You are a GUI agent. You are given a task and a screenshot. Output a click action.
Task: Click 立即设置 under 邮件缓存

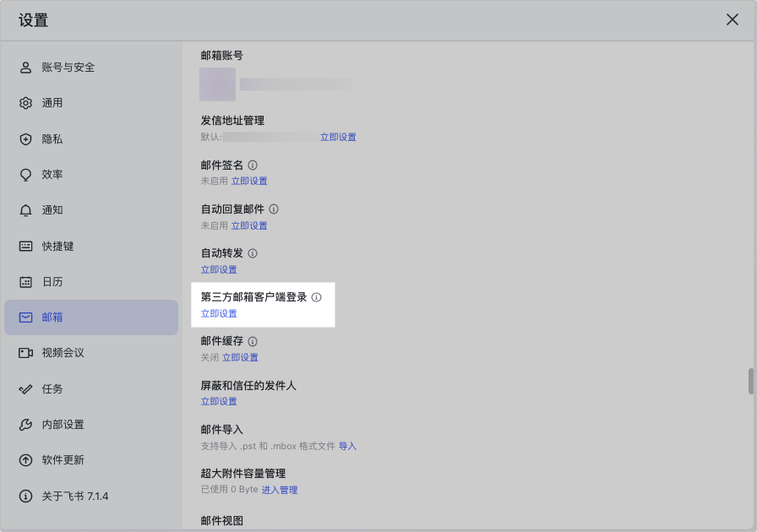tap(240, 357)
